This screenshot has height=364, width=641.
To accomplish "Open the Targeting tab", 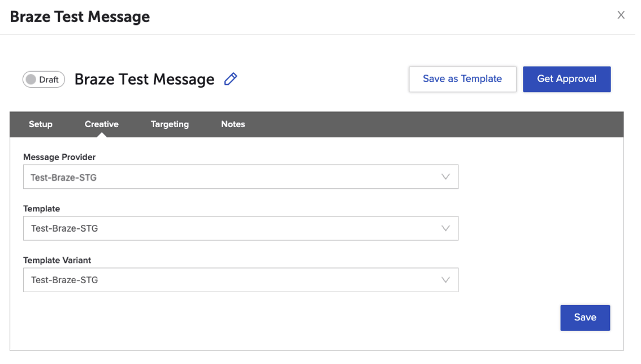I will (170, 124).
